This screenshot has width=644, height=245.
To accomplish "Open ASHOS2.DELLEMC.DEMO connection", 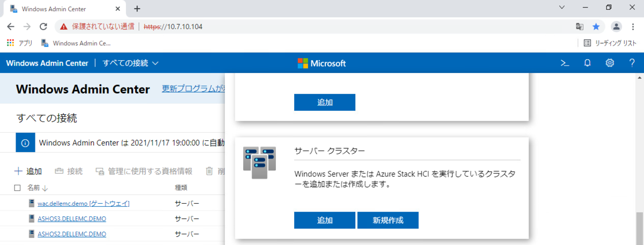I will tap(72, 234).
